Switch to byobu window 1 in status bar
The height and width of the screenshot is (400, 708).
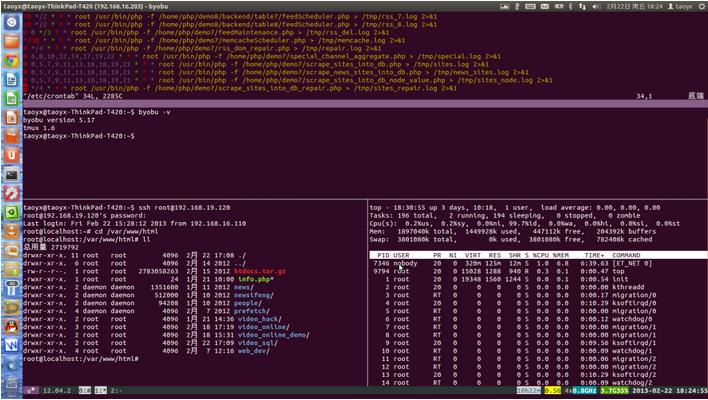(101, 390)
